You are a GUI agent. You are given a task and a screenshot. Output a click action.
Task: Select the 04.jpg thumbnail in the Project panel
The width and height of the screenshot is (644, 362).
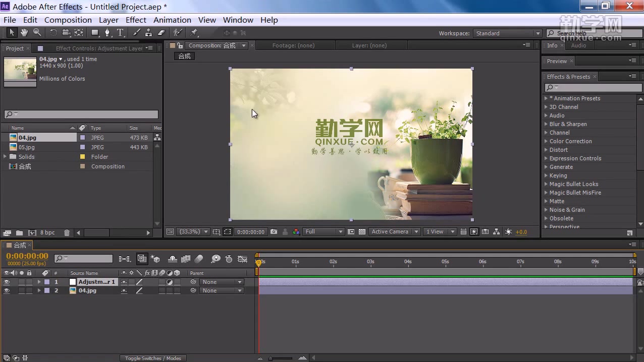coord(20,71)
